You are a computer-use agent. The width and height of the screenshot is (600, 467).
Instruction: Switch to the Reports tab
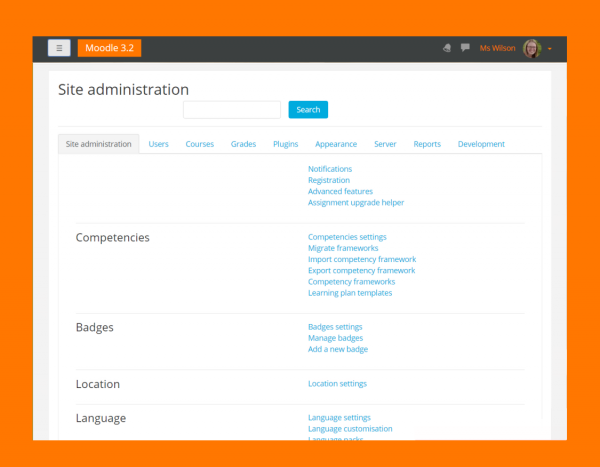tap(427, 144)
